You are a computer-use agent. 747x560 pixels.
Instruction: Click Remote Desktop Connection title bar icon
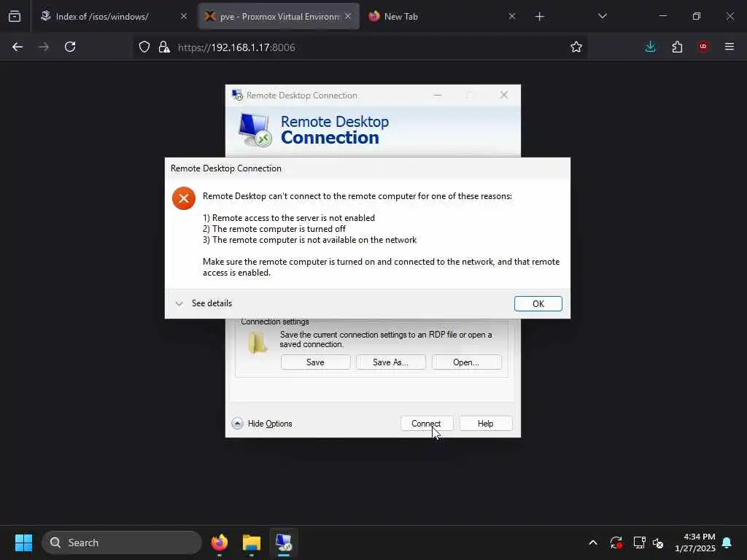(x=237, y=95)
